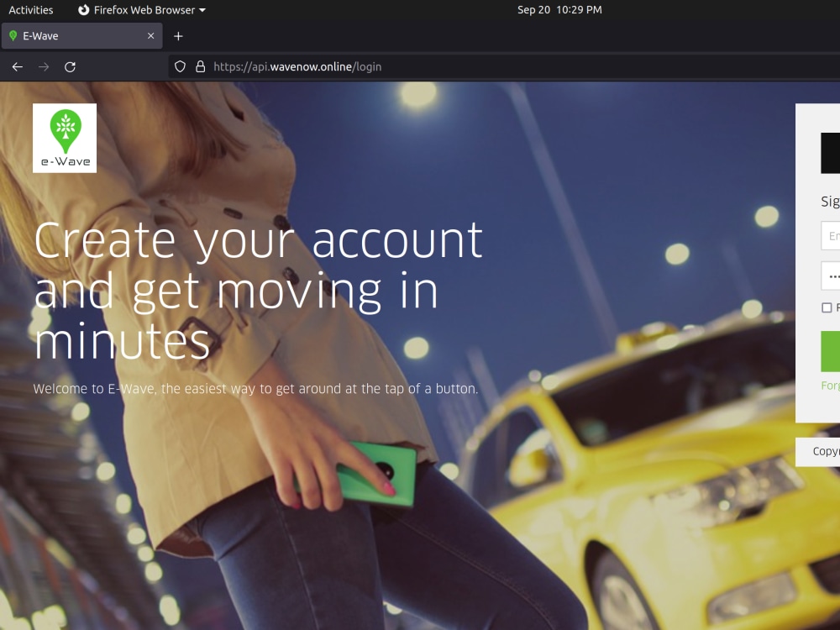Open the Firefox Web Browser app menu
Image resolution: width=840 pixels, height=630 pixels.
pyautogui.click(x=142, y=9)
